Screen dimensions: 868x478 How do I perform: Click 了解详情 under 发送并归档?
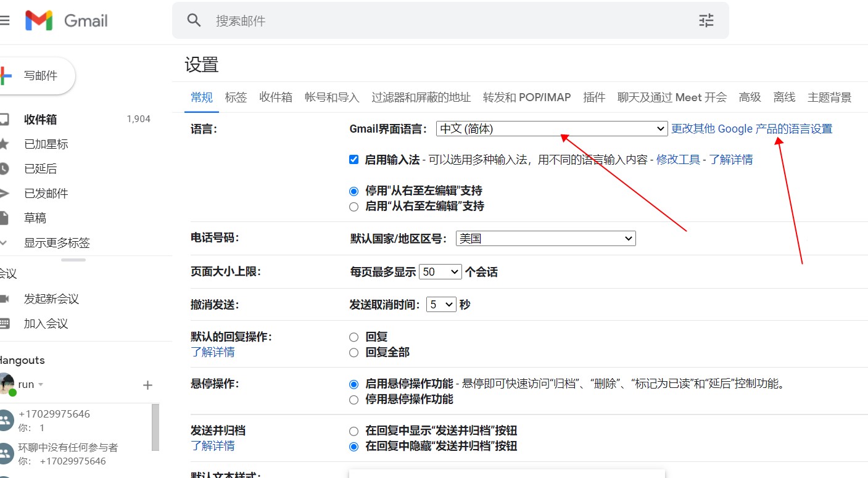tap(213, 446)
